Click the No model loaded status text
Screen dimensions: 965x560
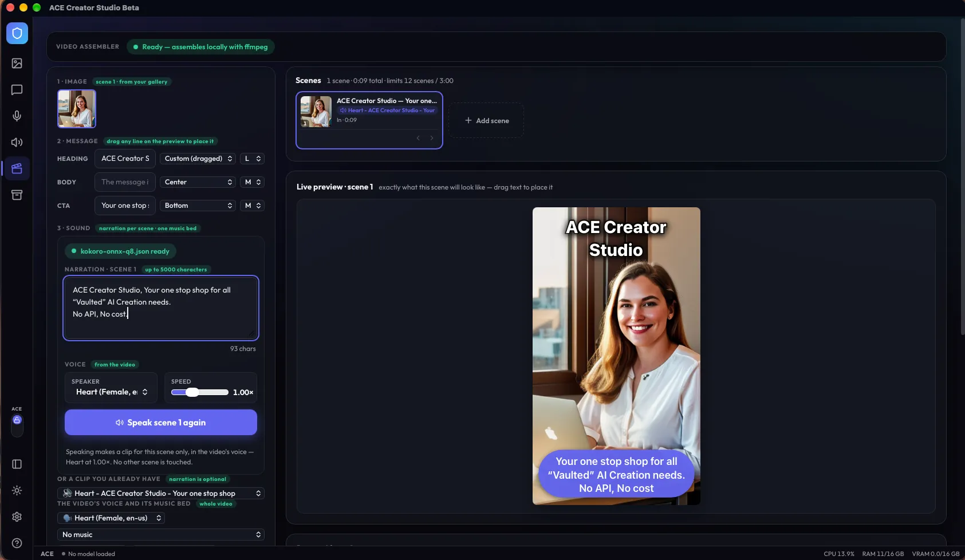[92, 554]
